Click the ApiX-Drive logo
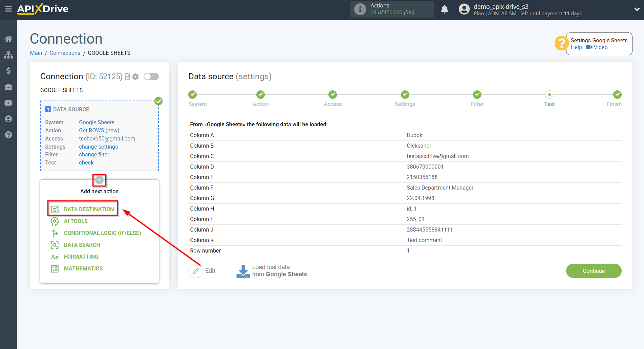Image resolution: width=644 pixels, height=349 pixels. click(x=43, y=9)
